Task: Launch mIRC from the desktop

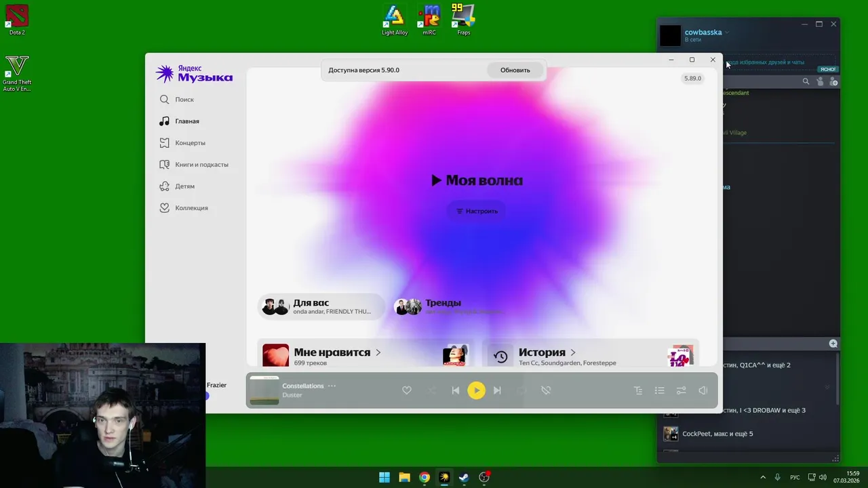Action: (429, 20)
